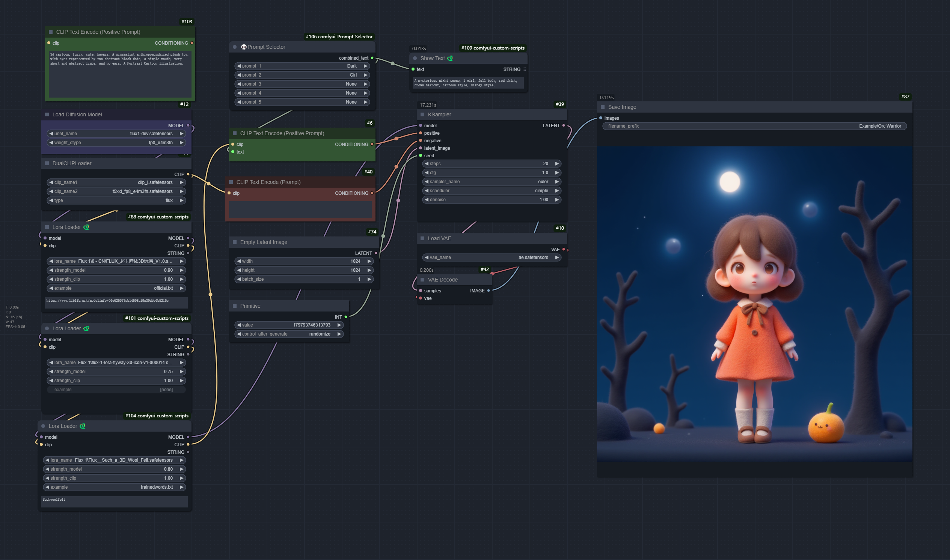Click the skull icon on the Prompt Selector node
This screenshot has width=950, height=560.
[244, 47]
